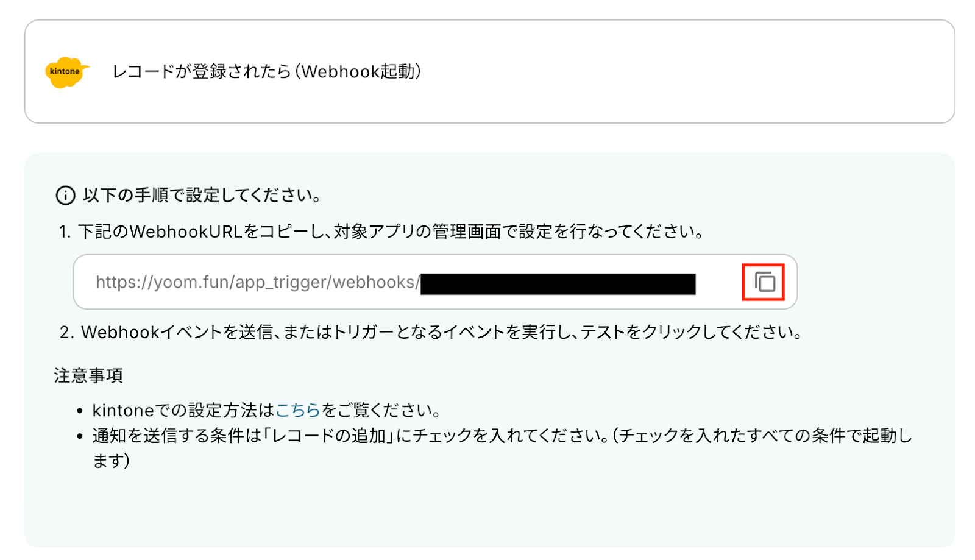975x560 pixels.
Task: Click the kintoneでの設定方法は note text
Action: pos(267,410)
